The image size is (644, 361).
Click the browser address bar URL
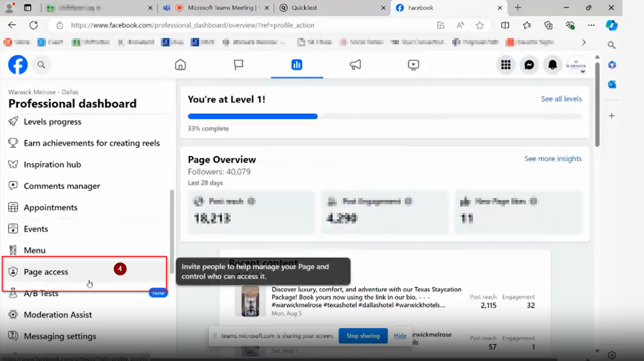(x=192, y=25)
